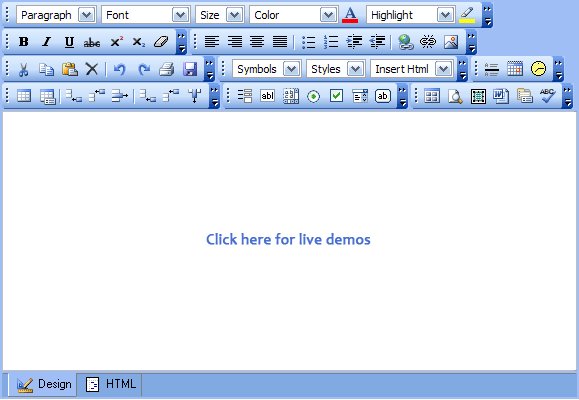
Task: Click the yellow highlight marker button
Action: (467, 15)
